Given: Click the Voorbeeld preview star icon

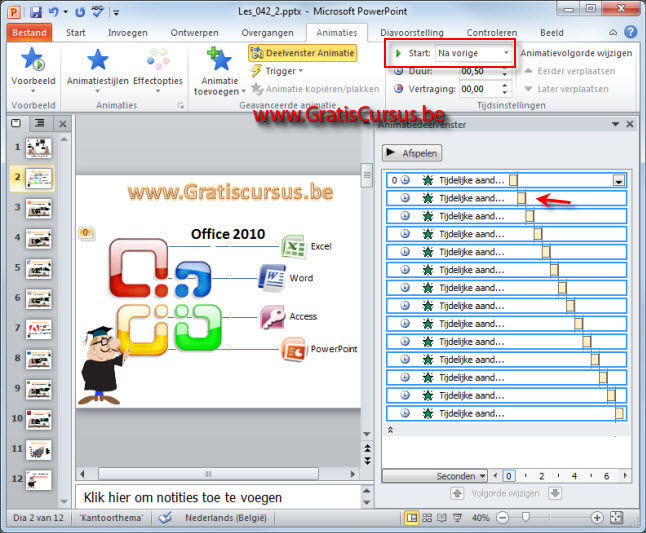Looking at the screenshot, I should click(33, 58).
